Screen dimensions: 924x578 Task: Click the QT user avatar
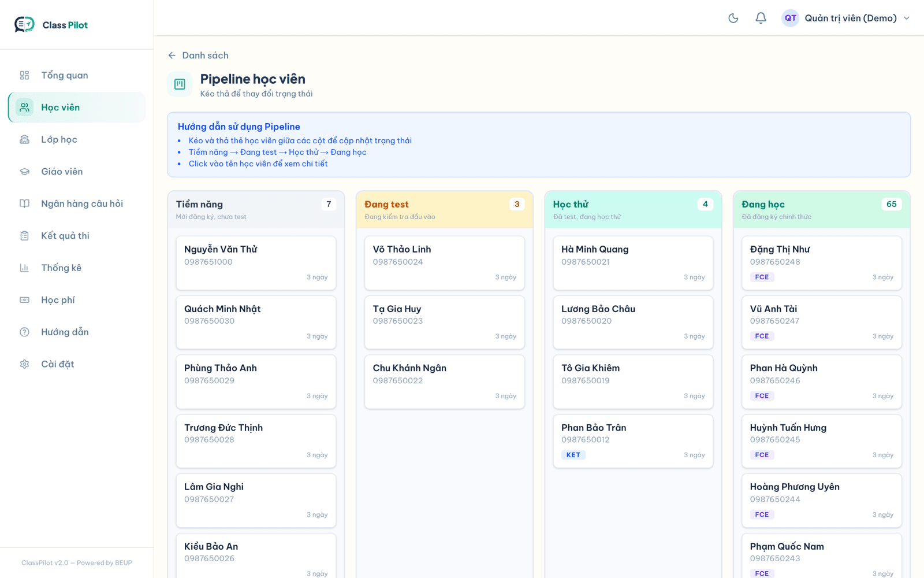click(790, 18)
